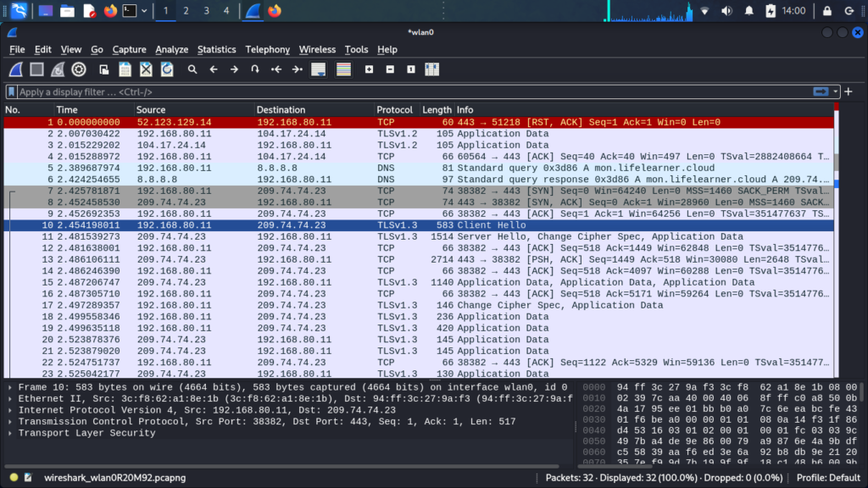Open Kali applications menu dragon icon
The image size is (868, 488).
(19, 10)
